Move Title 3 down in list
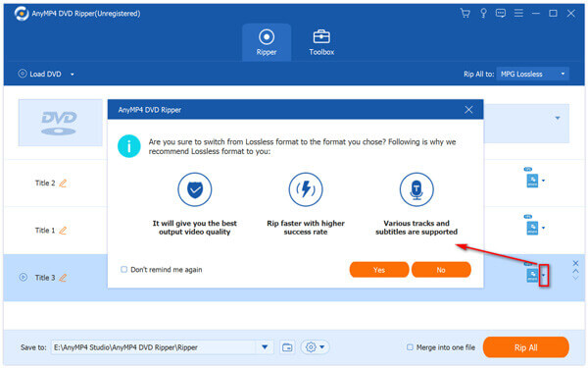This screenshot has width=588, height=368. coord(575,279)
